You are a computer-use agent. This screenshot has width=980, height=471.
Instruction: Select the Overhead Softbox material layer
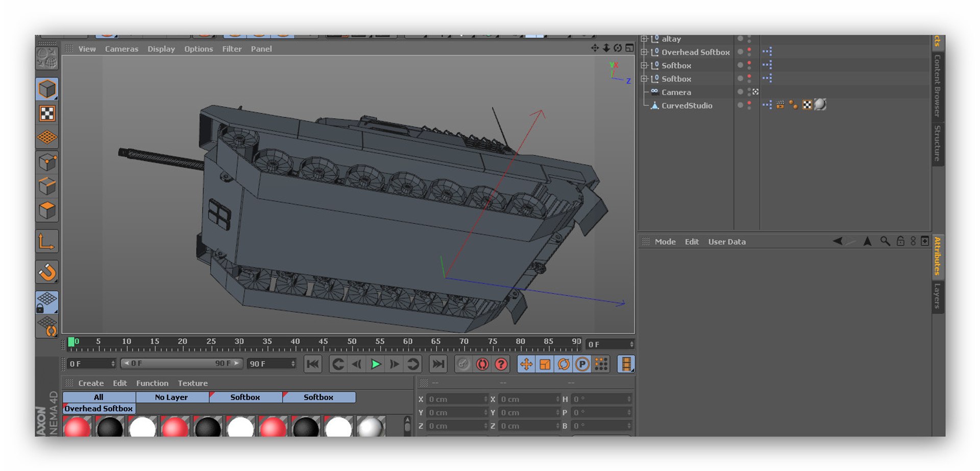(x=99, y=408)
